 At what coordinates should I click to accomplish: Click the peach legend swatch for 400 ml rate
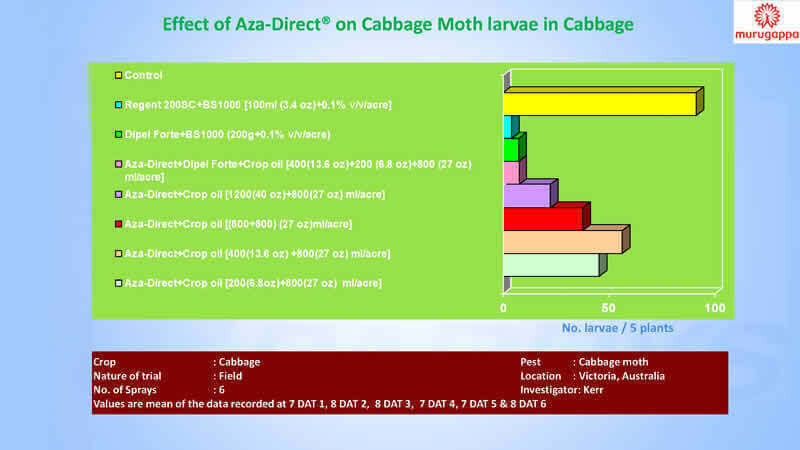coord(118,253)
